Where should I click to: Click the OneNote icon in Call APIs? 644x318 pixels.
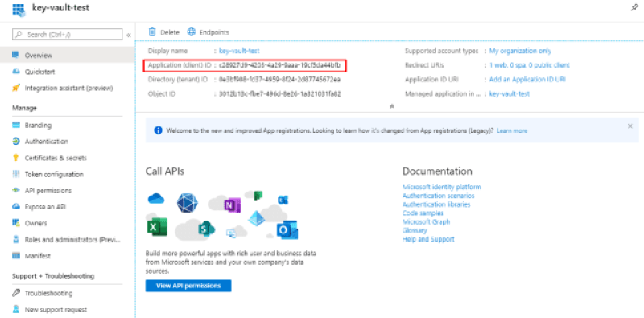click(232, 204)
